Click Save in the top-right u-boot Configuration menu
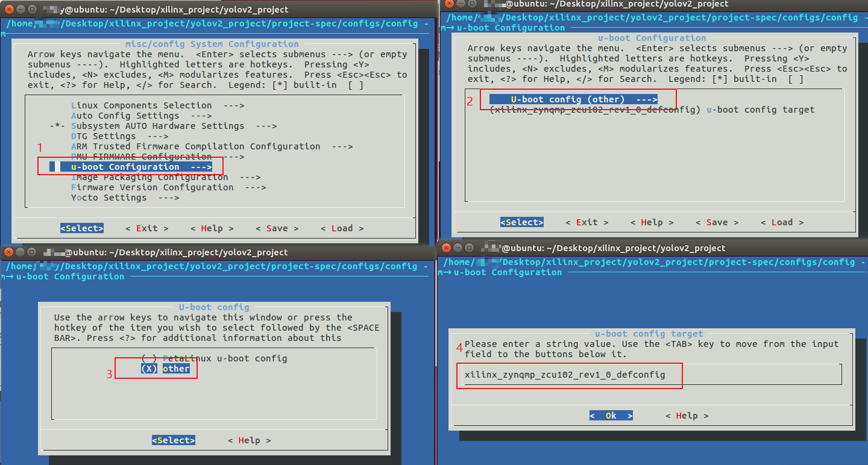The width and height of the screenshot is (868, 465). (x=717, y=222)
